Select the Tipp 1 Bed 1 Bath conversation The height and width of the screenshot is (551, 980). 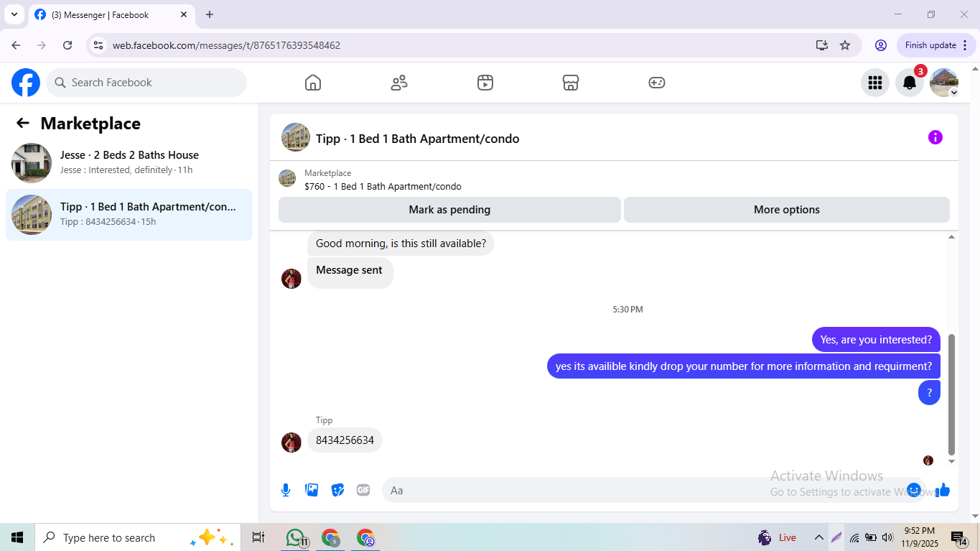129,215
